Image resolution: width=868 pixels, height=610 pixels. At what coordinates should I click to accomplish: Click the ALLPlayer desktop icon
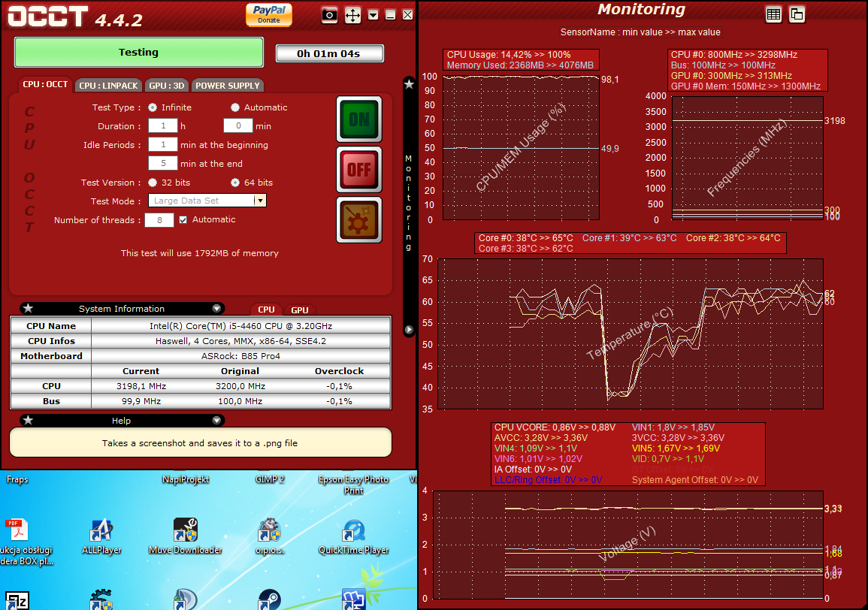coord(101,530)
